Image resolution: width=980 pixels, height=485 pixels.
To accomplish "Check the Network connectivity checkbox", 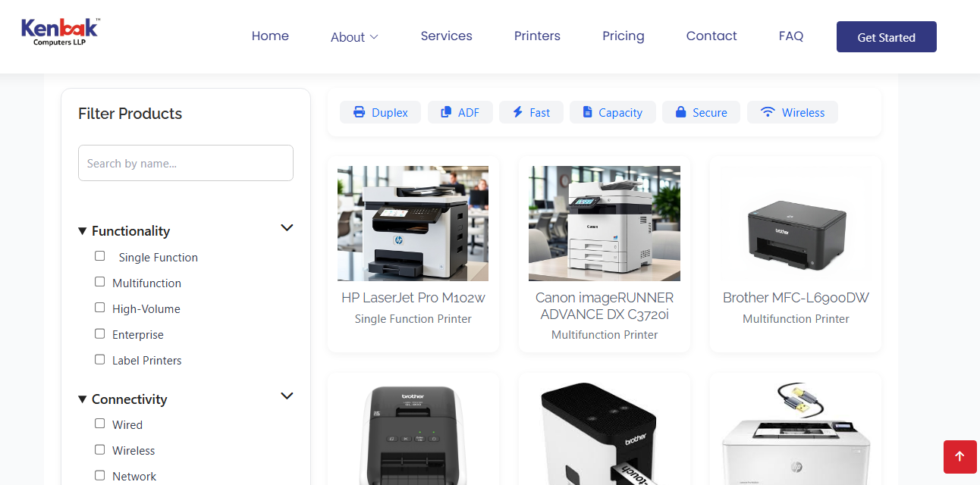I will pos(99,475).
